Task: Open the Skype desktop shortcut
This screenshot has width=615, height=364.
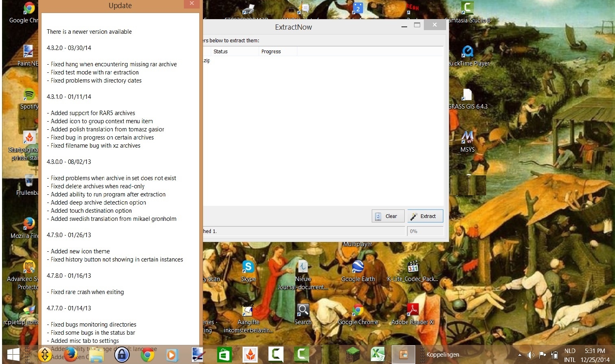Action: click(x=248, y=269)
